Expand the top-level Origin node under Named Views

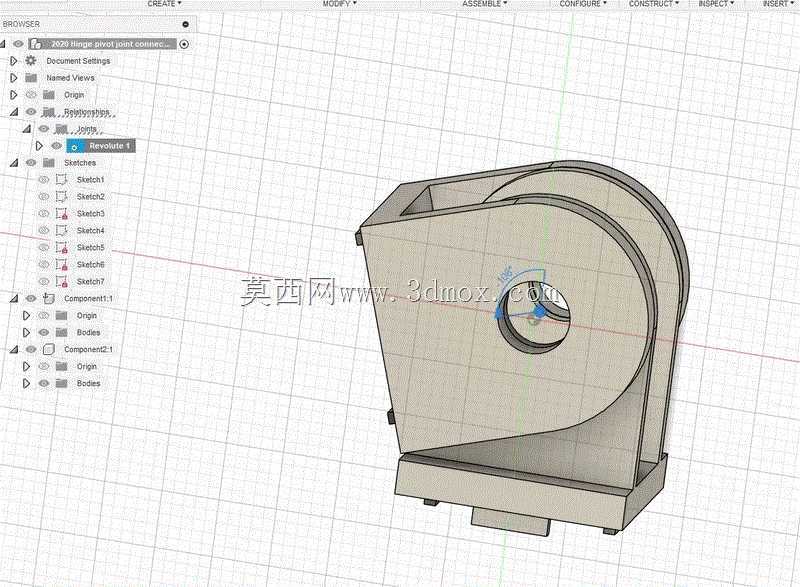pos(14,95)
